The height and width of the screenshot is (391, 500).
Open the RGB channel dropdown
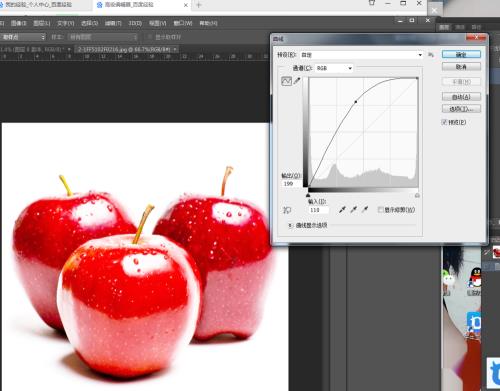[334, 68]
